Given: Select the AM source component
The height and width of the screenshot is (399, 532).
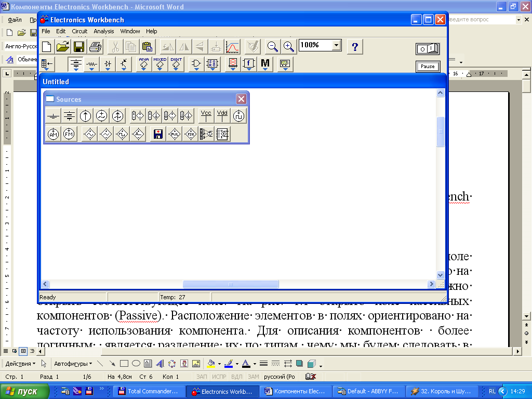Looking at the screenshot, I should click(x=54, y=134).
